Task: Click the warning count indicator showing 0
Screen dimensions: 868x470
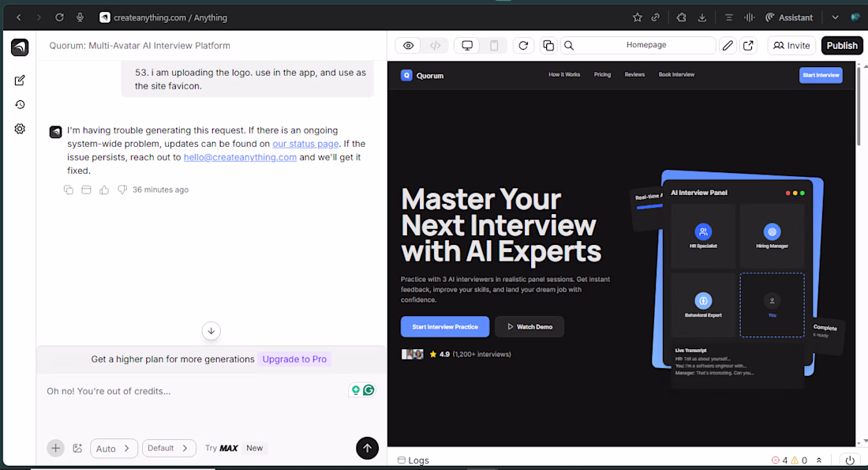Action: [x=799, y=460]
